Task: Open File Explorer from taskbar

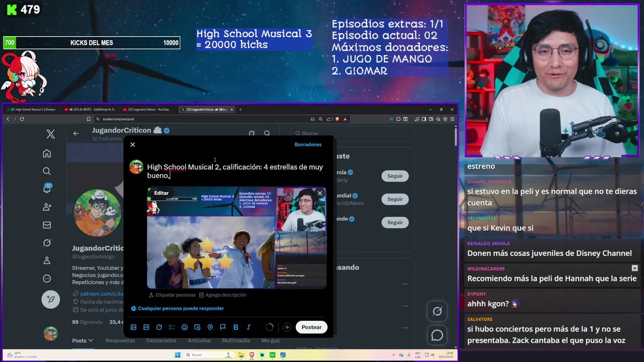Action: [x=241, y=355]
